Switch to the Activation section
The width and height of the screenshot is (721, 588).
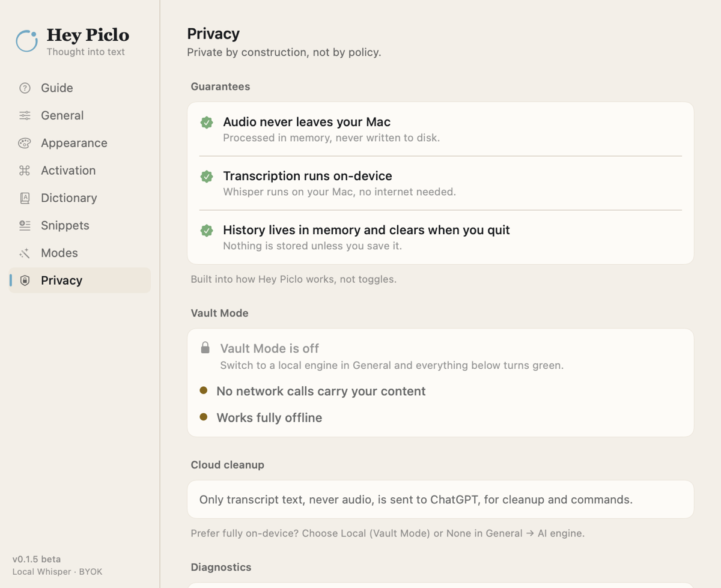80,171
